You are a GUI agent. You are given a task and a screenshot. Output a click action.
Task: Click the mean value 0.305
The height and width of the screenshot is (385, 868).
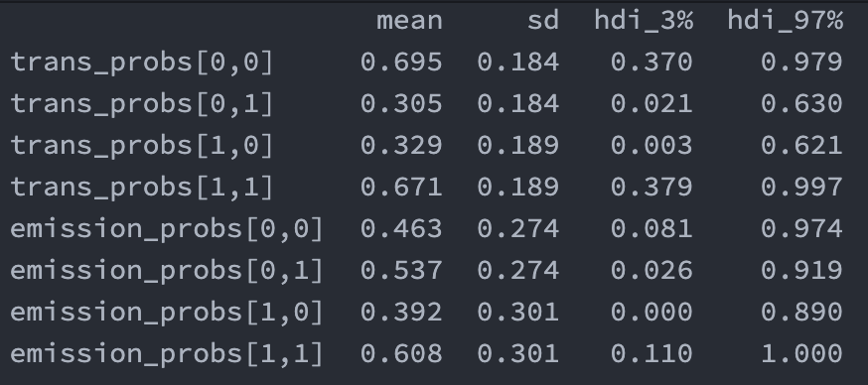(401, 103)
